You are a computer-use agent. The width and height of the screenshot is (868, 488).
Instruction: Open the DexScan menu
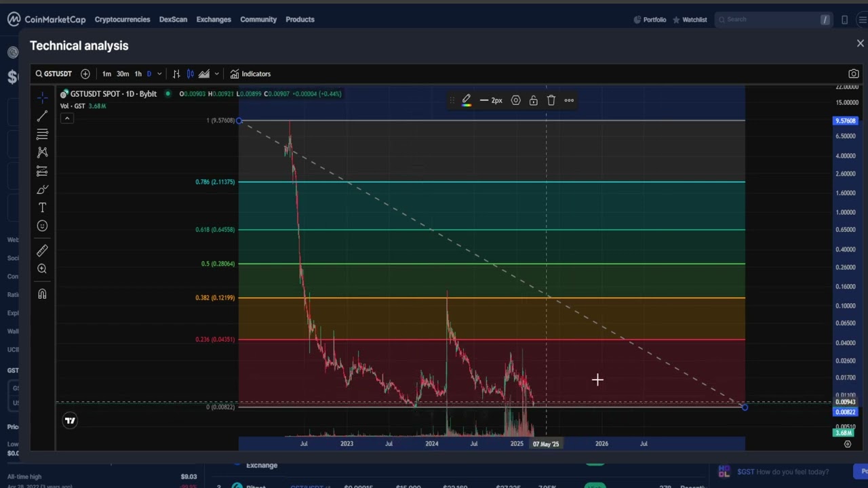173,20
